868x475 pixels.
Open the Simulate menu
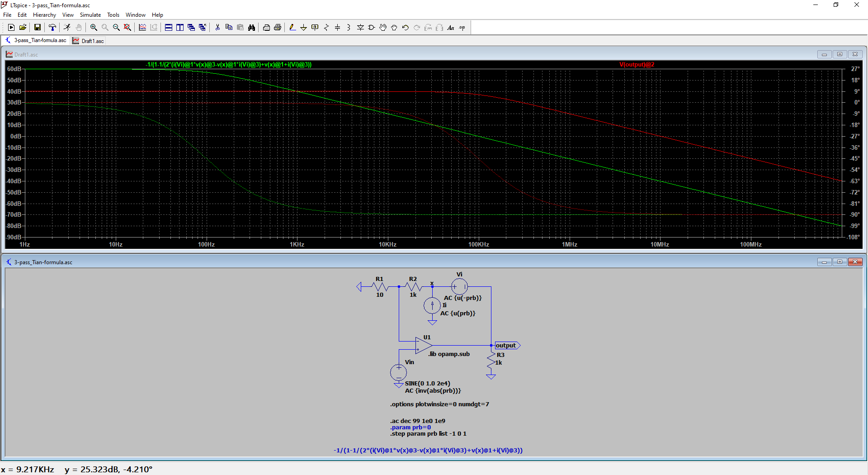click(x=90, y=15)
